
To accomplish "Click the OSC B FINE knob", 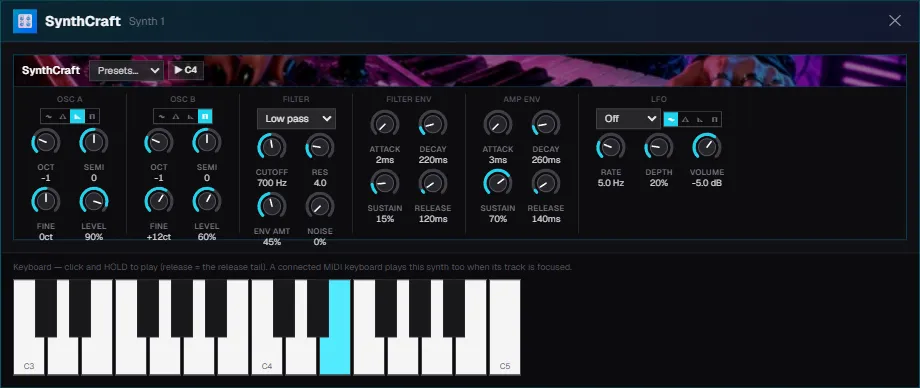I will click(159, 201).
